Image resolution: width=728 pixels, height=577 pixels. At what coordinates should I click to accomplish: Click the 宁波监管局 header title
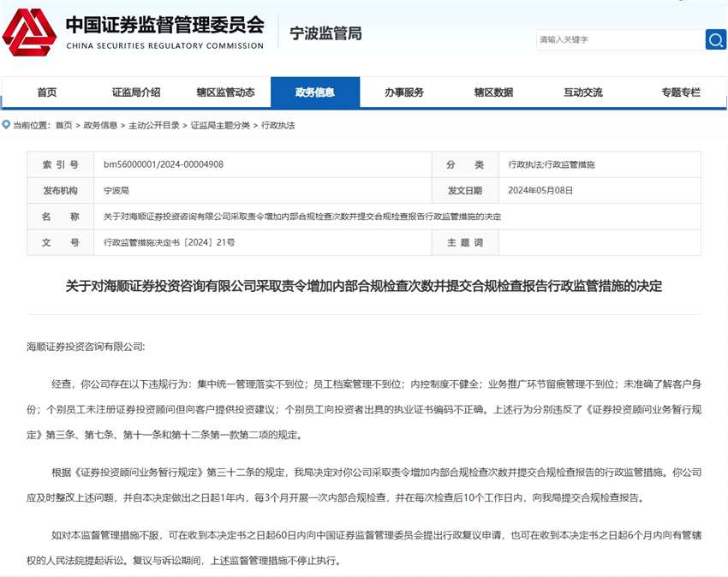click(325, 33)
